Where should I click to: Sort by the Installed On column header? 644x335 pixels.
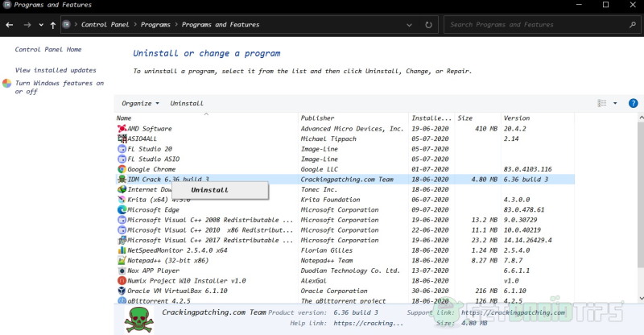[x=431, y=118]
